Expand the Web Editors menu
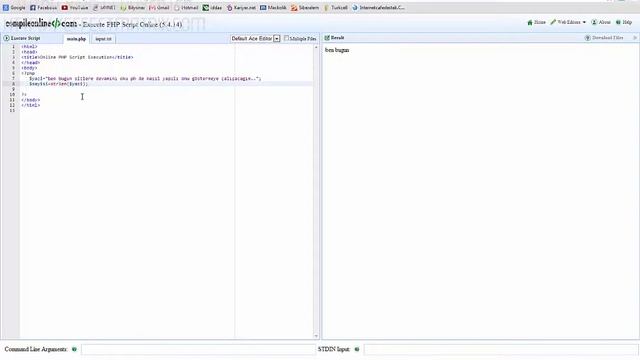 [568, 22]
